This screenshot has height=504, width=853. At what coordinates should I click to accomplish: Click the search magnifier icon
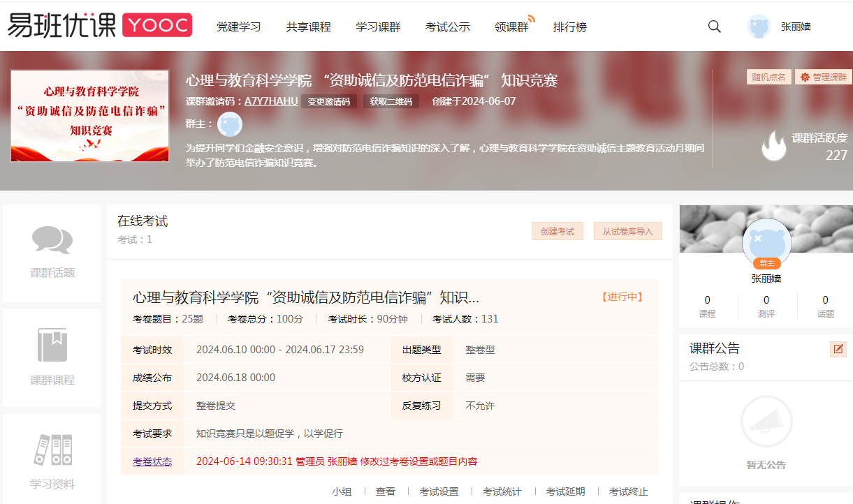point(714,27)
